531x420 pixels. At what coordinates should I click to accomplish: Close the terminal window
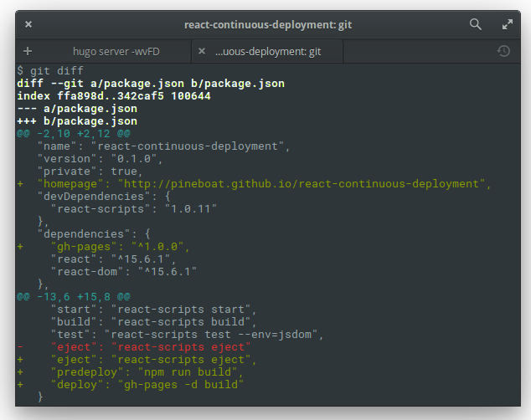click(x=28, y=24)
